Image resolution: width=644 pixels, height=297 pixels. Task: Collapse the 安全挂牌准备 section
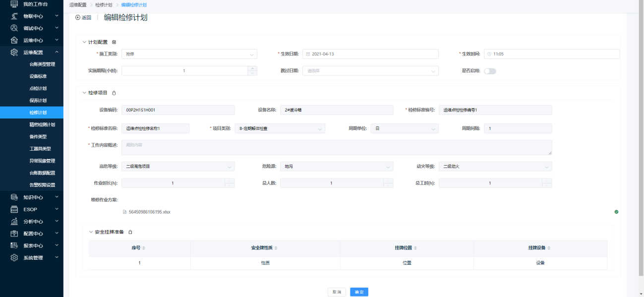pos(91,232)
